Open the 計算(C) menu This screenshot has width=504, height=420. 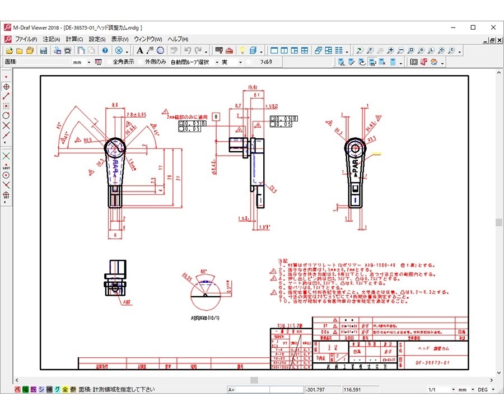point(74,39)
